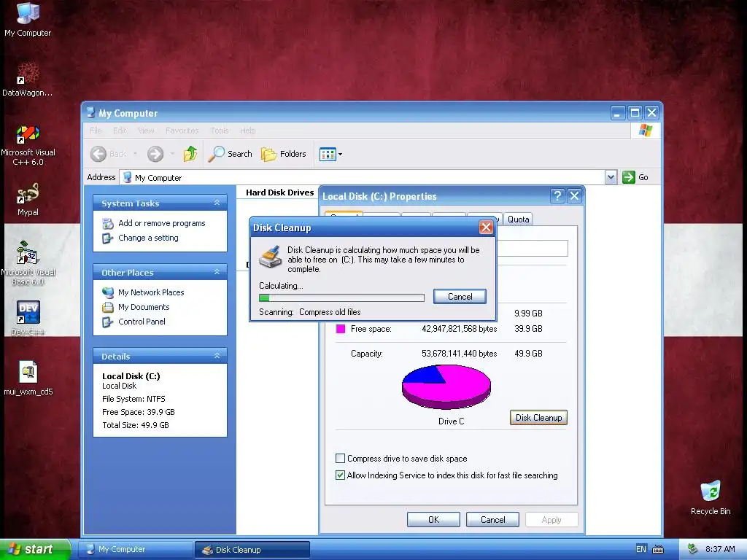Enable Compress drive to save disk space

click(x=340, y=458)
